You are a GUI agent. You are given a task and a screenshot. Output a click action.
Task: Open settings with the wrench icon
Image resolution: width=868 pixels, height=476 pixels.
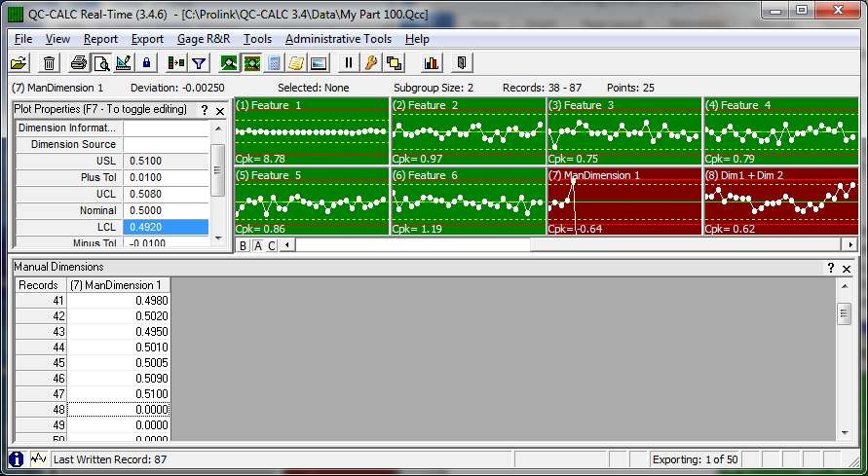[x=371, y=63]
